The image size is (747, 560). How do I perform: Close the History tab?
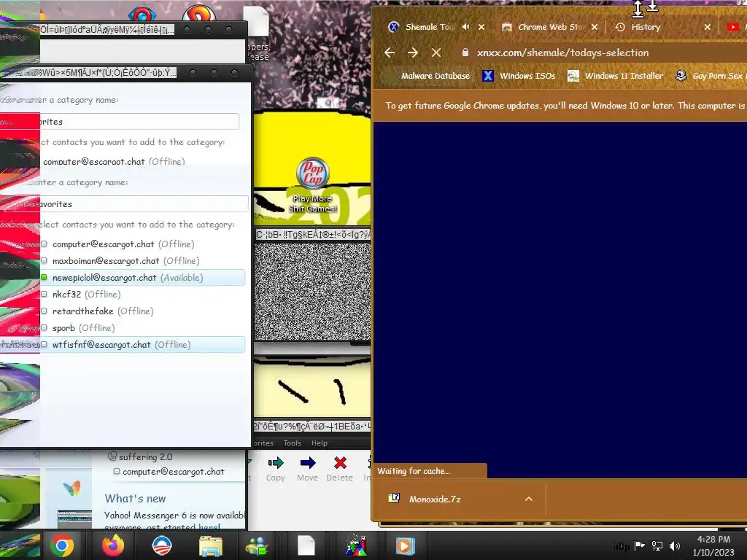tap(708, 27)
